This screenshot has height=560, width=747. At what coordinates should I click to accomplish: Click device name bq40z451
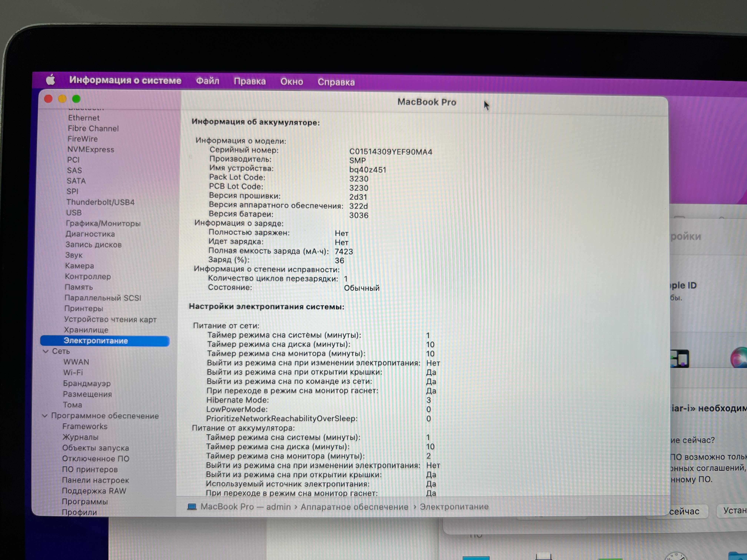[367, 170]
